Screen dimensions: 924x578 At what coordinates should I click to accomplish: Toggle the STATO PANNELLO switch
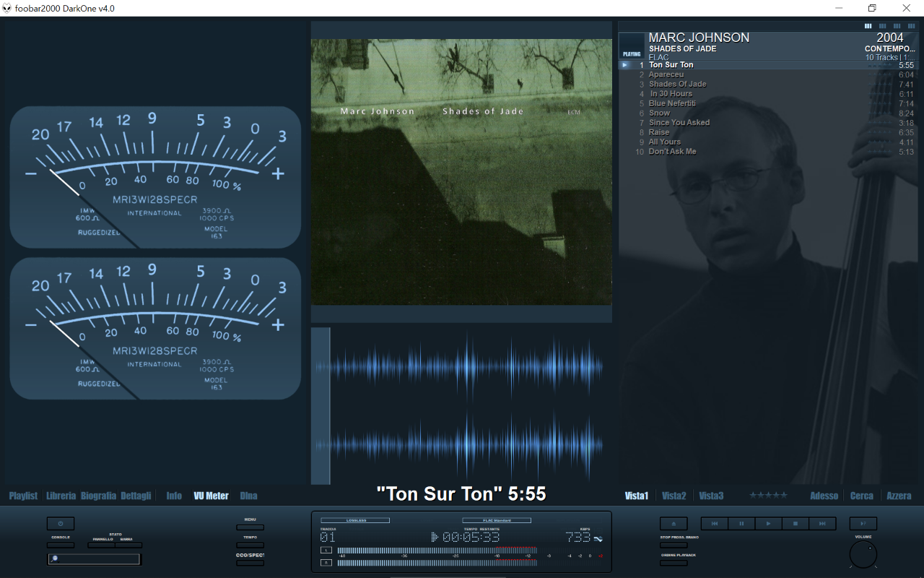click(101, 545)
